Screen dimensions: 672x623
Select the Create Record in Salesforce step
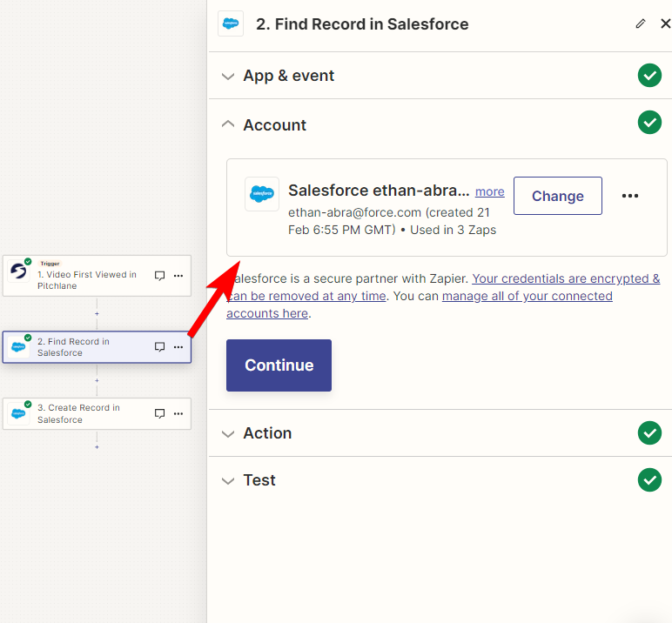pyautogui.click(x=97, y=413)
